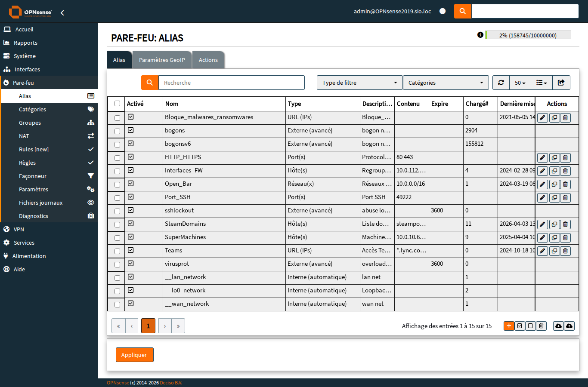Edit the Interfaces_FW alias

pos(542,171)
